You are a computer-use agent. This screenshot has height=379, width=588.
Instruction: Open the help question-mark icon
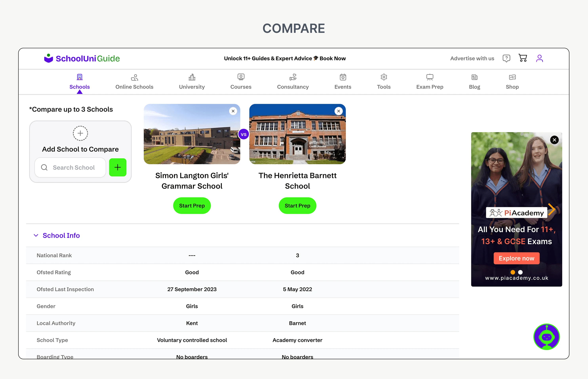tap(506, 58)
